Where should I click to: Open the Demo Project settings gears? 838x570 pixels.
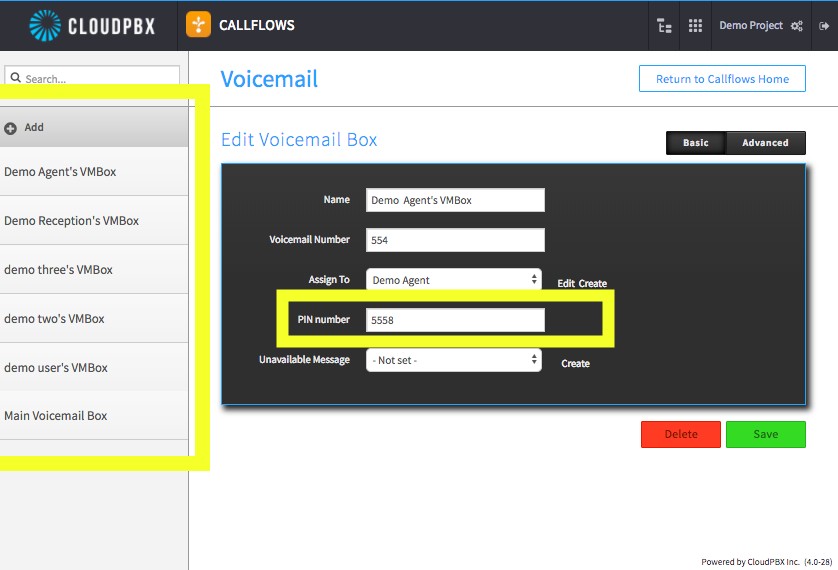(796, 26)
